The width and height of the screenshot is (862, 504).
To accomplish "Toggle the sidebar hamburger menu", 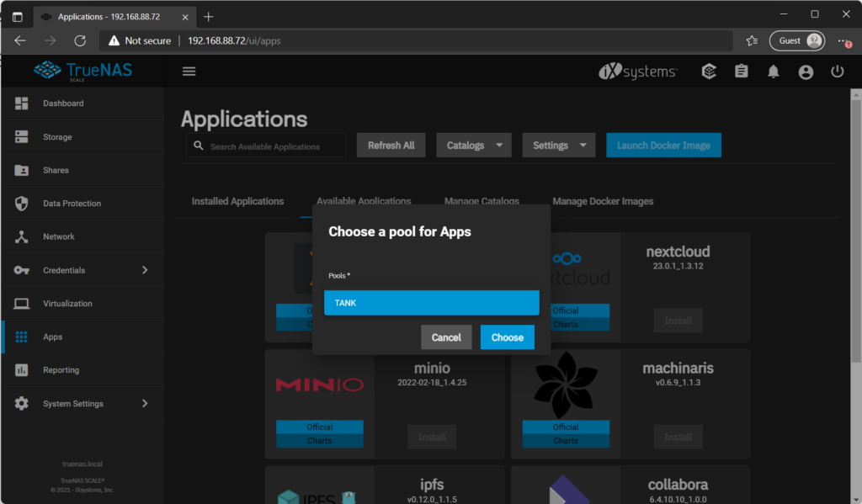I will tap(189, 72).
